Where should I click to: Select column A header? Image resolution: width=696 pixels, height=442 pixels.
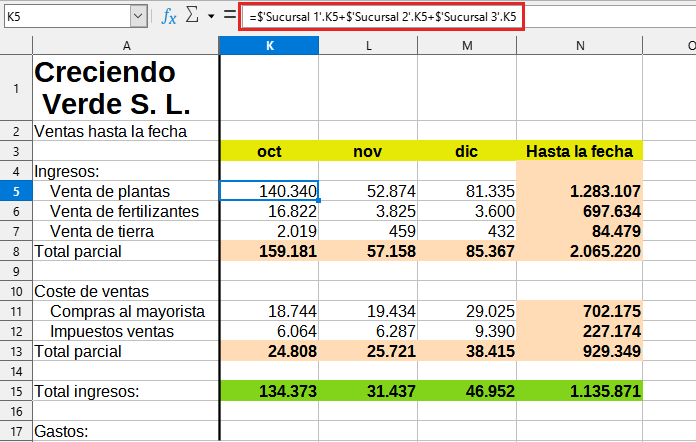click(x=126, y=46)
